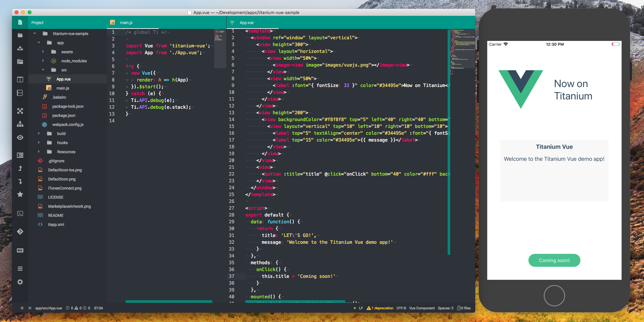Expand the build folder
Image resolution: width=644 pixels, height=322 pixels.
pyautogui.click(x=39, y=133)
